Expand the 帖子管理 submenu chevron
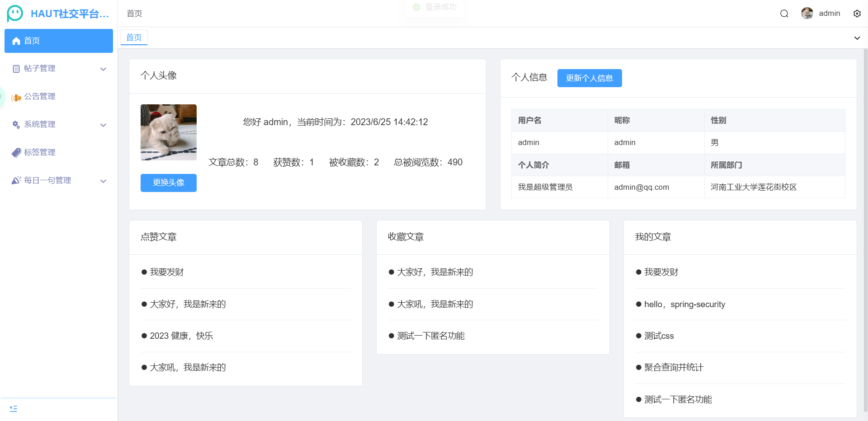This screenshot has height=421, width=868. 103,69
